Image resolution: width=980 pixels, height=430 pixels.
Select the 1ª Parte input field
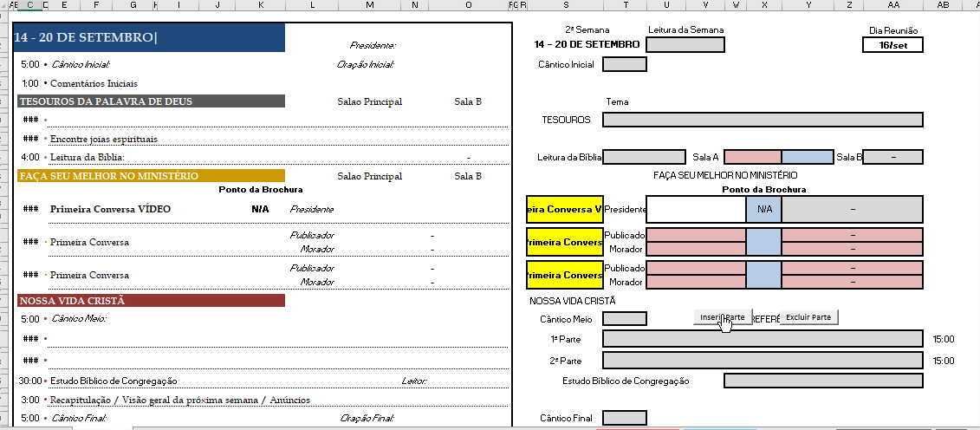763,339
